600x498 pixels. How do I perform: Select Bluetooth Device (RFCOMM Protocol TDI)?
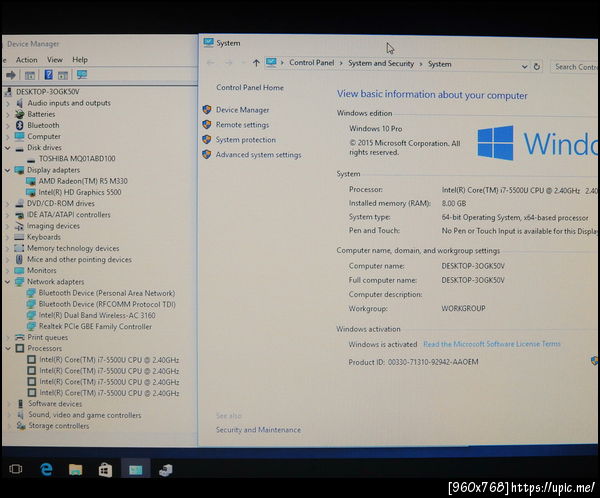107,304
